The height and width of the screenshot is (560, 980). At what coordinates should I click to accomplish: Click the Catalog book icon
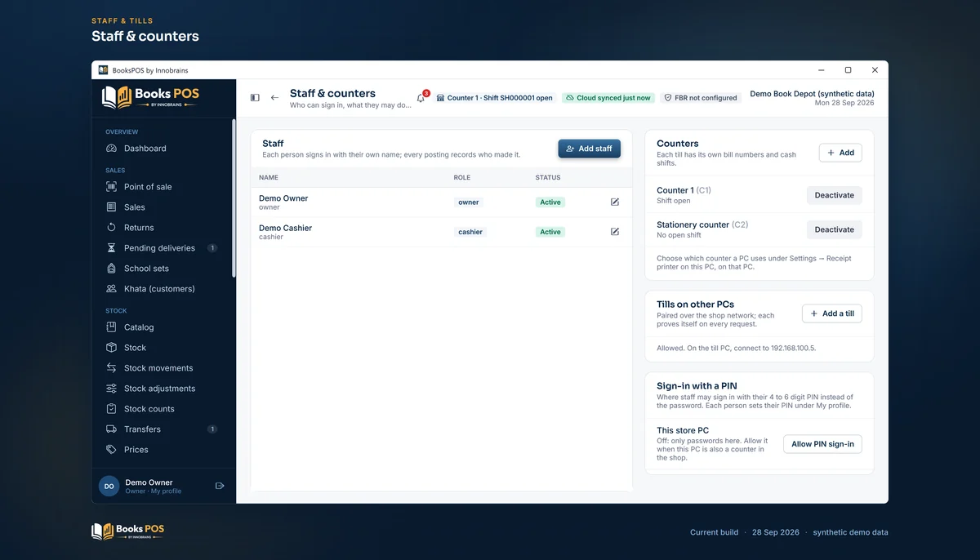(111, 327)
